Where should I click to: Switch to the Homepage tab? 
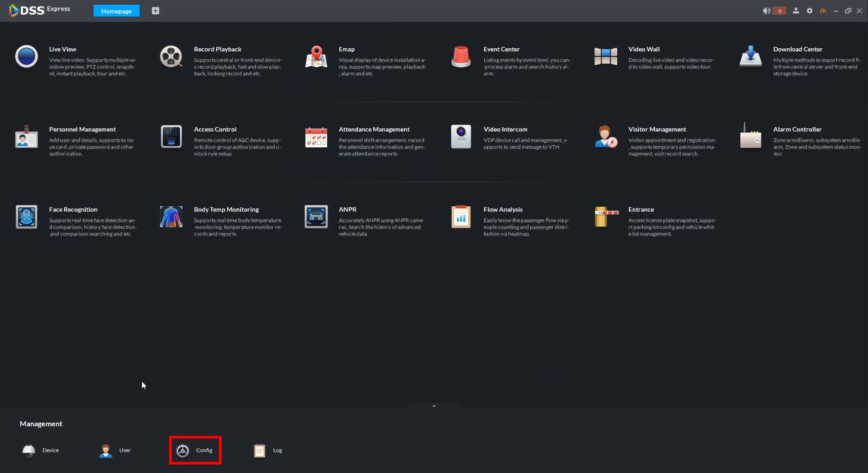point(117,11)
